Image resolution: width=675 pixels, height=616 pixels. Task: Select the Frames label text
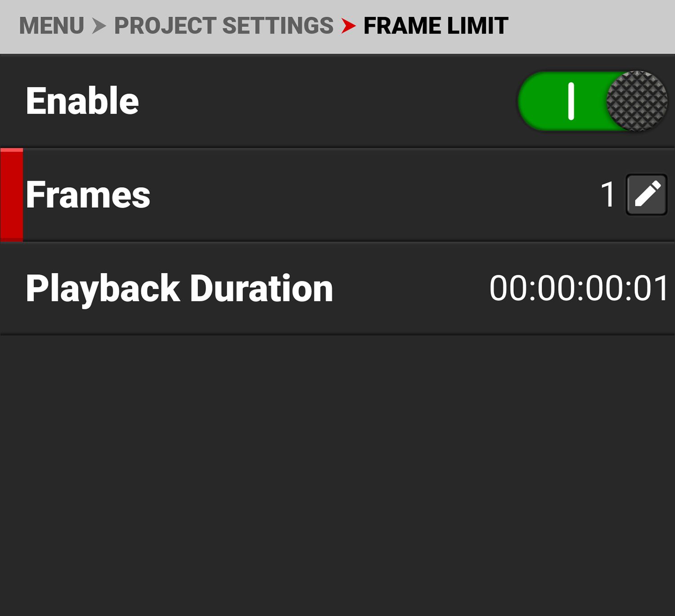pos(88,195)
